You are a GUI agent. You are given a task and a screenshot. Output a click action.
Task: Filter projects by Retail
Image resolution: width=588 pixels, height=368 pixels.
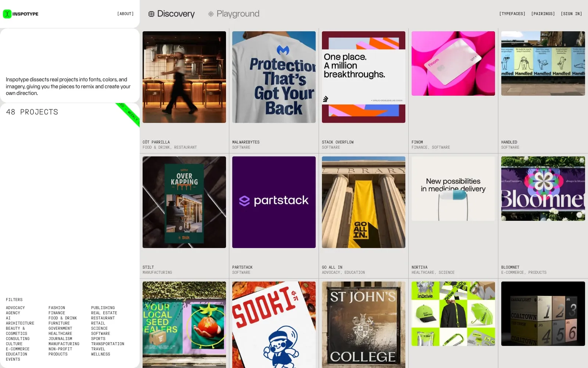pos(98,323)
